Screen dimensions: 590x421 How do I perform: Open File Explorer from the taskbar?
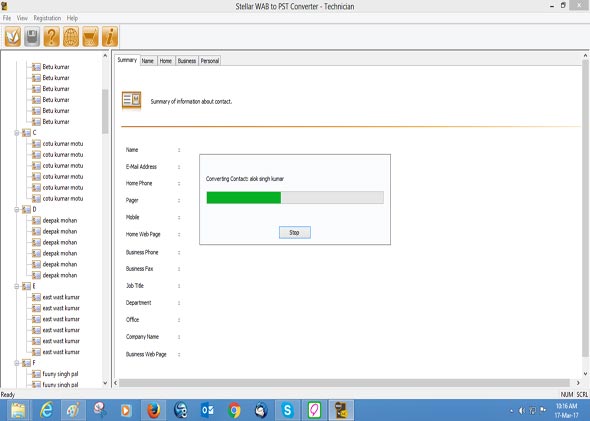(x=18, y=410)
